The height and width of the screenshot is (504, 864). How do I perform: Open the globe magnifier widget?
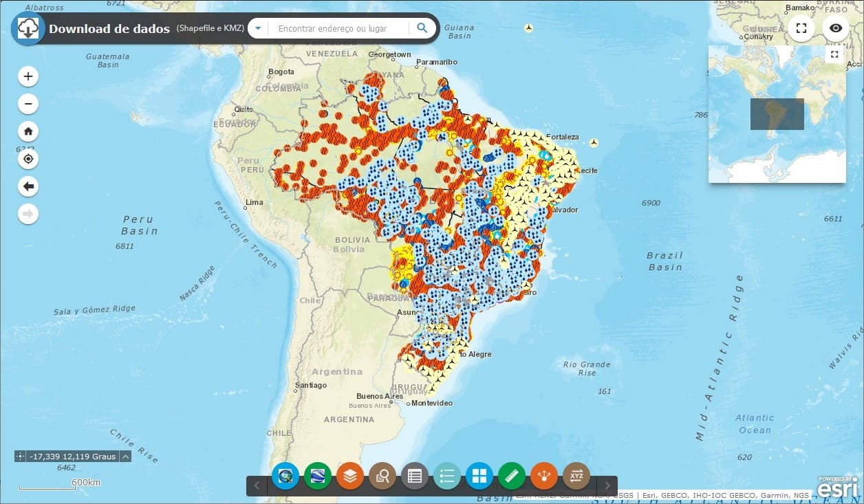click(x=285, y=476)
